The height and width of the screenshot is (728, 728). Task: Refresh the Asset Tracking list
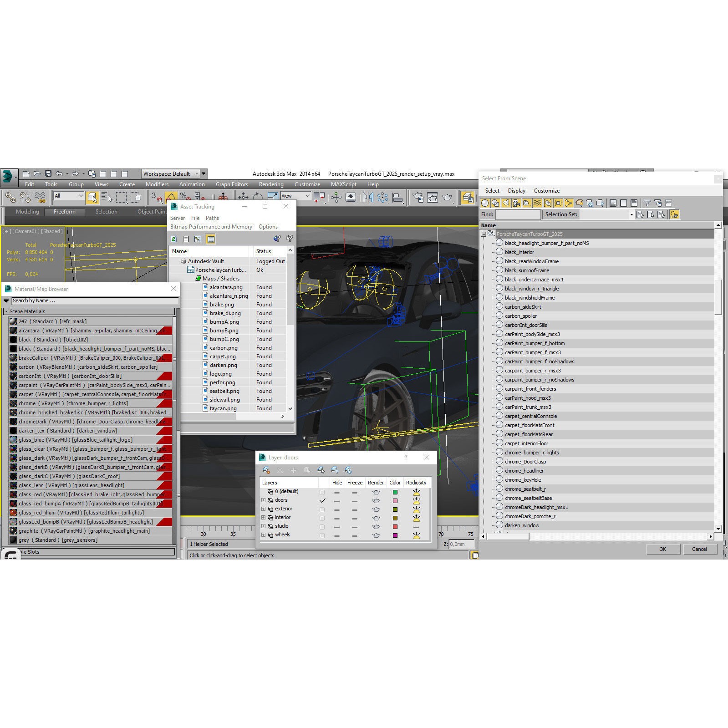[173, 239]
